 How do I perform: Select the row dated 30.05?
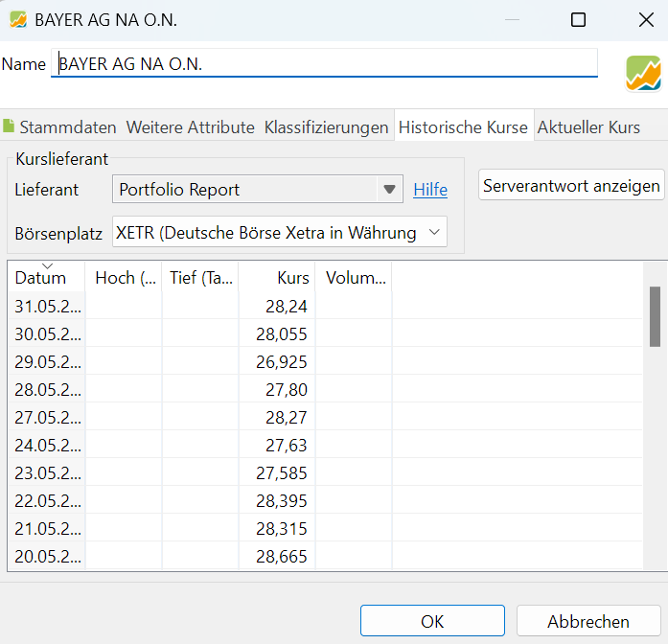click(326, 333)
